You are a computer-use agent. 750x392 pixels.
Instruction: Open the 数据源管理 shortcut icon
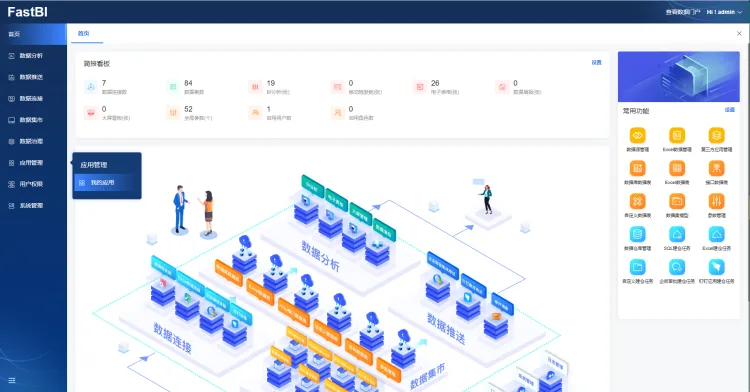(637, 136)
